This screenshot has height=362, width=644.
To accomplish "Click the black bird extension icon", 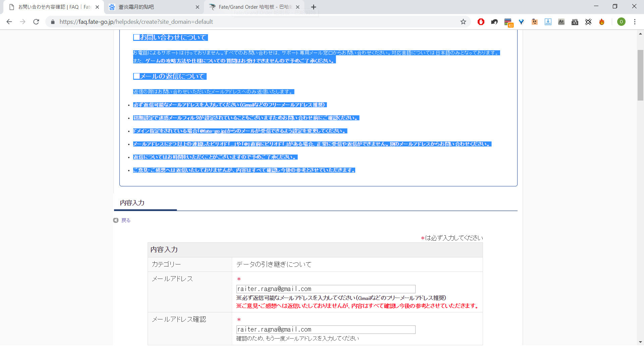I will click(494, 22).
